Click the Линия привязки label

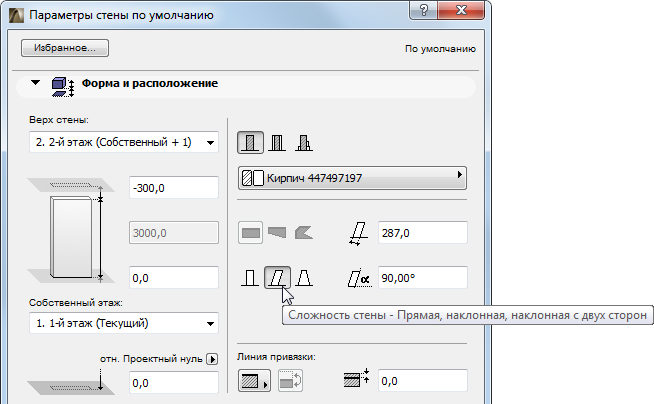pyautogui.click(x=276, y=357)
